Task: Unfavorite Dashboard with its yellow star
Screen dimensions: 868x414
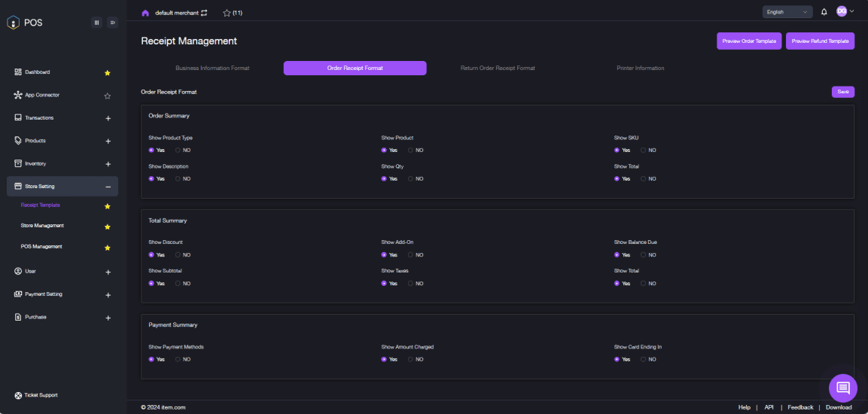Action: 108,72
